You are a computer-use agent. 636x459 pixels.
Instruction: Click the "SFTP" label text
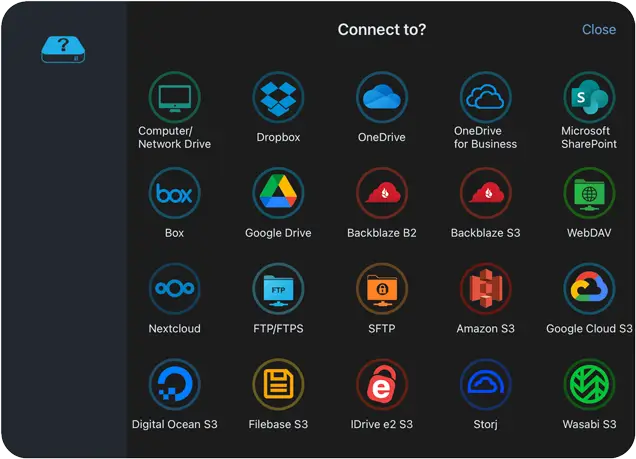point(382,328)
